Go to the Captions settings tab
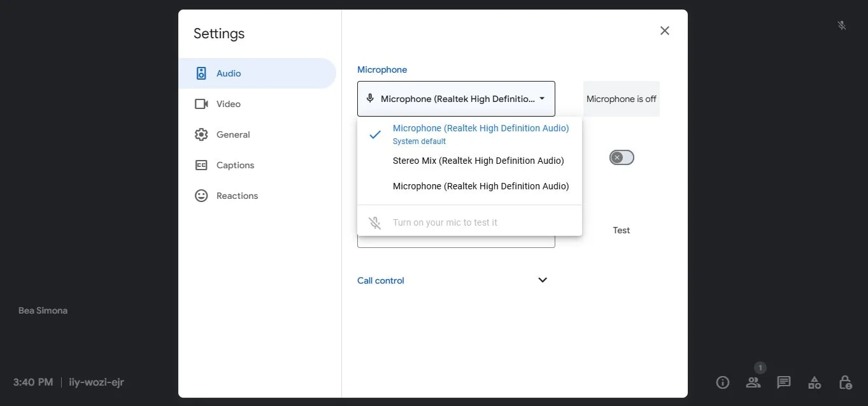The width and height of the screenshot is (868, 406). pos(257,165)
